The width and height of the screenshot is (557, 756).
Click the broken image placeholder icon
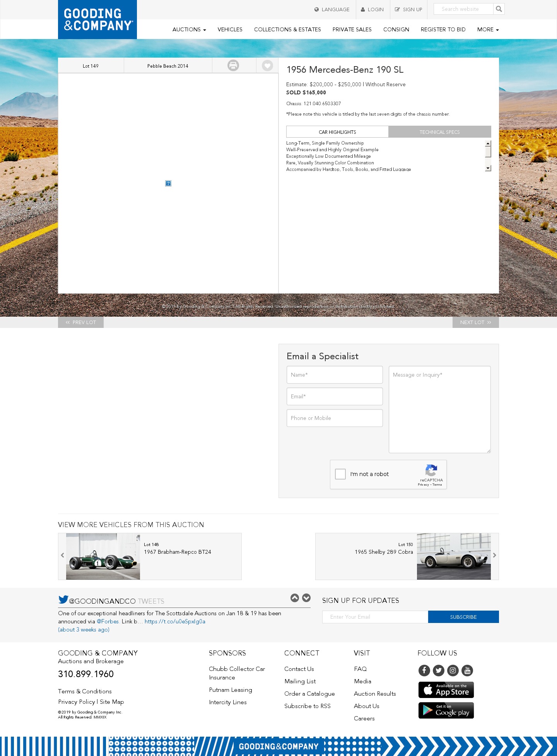click(168, 183)
